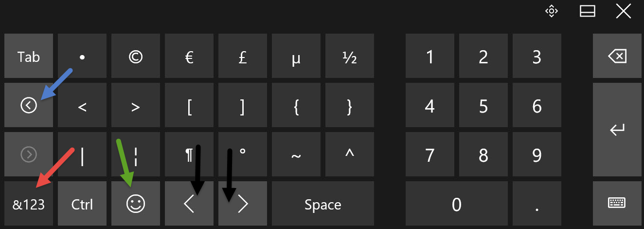Toggle the &123 symbols mode key

(29, 204)
